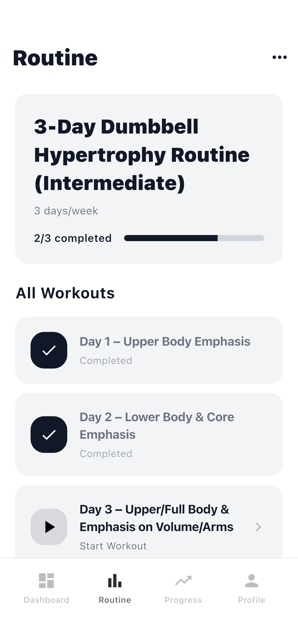Screen dimensions: 298x644
Task: Tap the Start Workout link
Action: pyautogui.click(x=113, y=546)
